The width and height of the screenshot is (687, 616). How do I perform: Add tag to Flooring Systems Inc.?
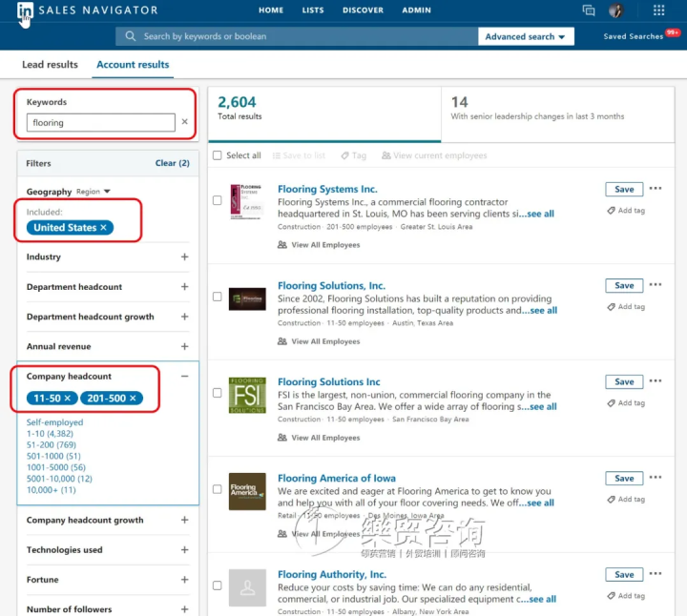626,211
